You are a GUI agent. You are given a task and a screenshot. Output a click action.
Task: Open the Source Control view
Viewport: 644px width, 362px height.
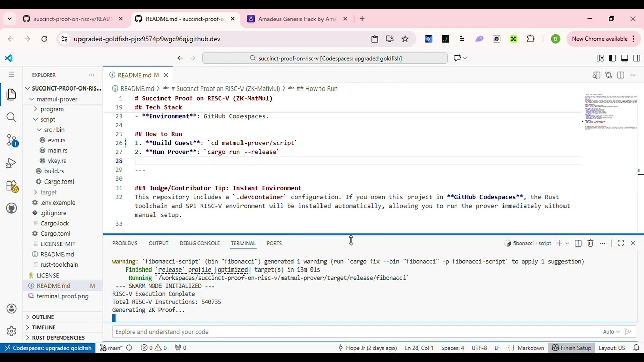[11, 140]
